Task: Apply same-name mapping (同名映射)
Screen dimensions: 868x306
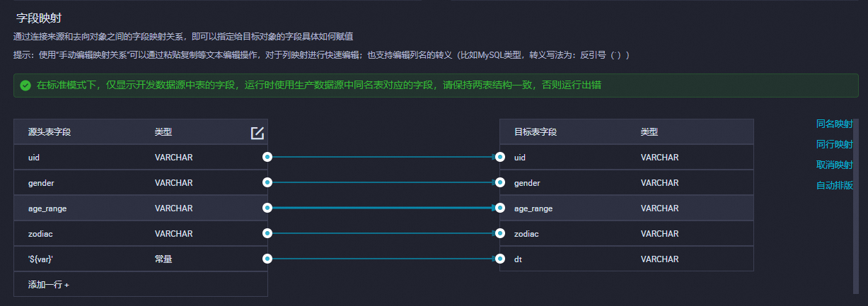Action: point(834,124)
